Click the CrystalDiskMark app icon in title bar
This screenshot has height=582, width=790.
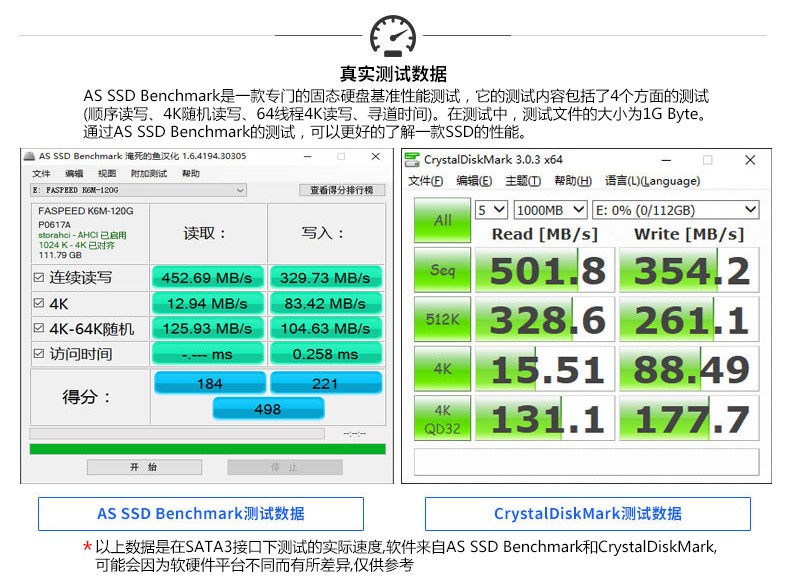pyautogui.click(x=412, y=160)
